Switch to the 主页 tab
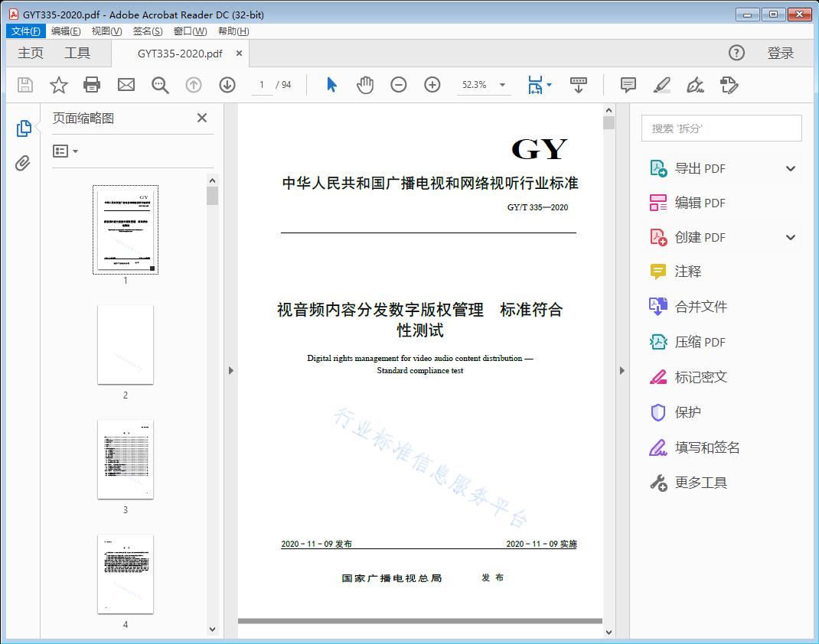Image resolution: width=819 pixels, height=644 pixels. pyautogui.click(x=31, y=53)
